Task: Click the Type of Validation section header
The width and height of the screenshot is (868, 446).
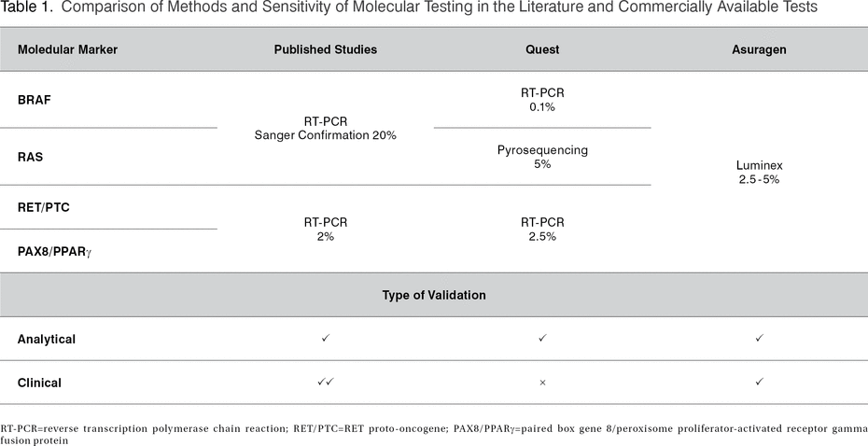Action: 434,295
